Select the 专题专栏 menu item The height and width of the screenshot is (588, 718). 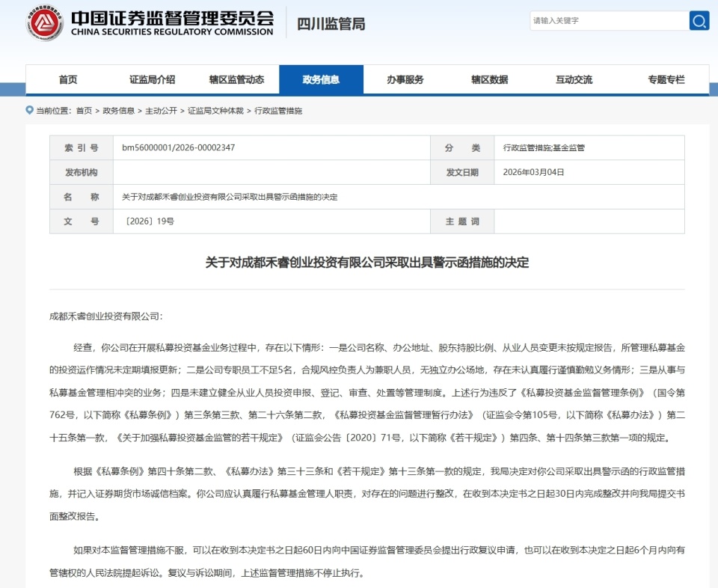[x=664, y=79]
